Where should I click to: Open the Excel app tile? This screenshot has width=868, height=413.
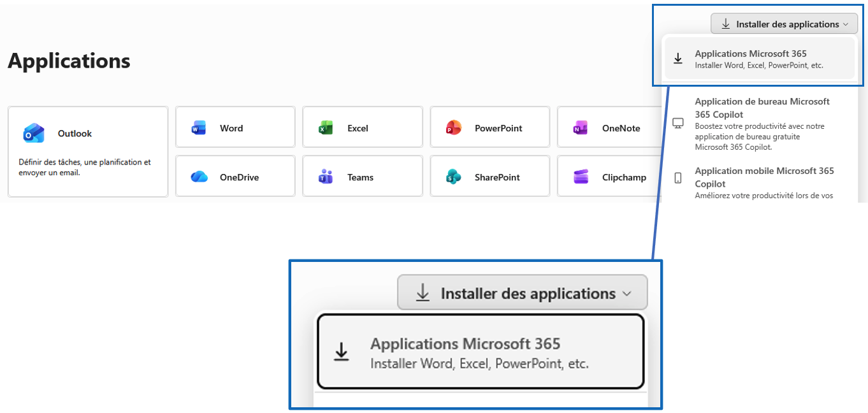click(363, 127)
